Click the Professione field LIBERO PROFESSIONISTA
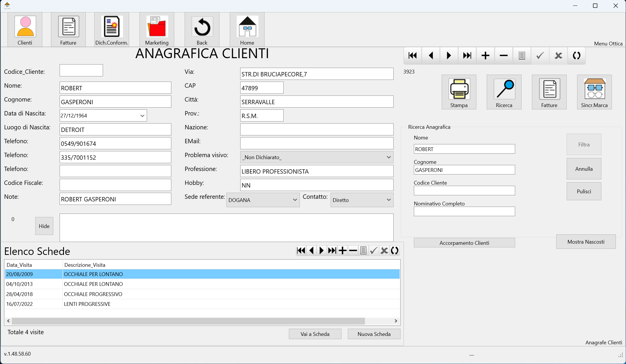Screen dimensions: 626x364 coord(317,171)
